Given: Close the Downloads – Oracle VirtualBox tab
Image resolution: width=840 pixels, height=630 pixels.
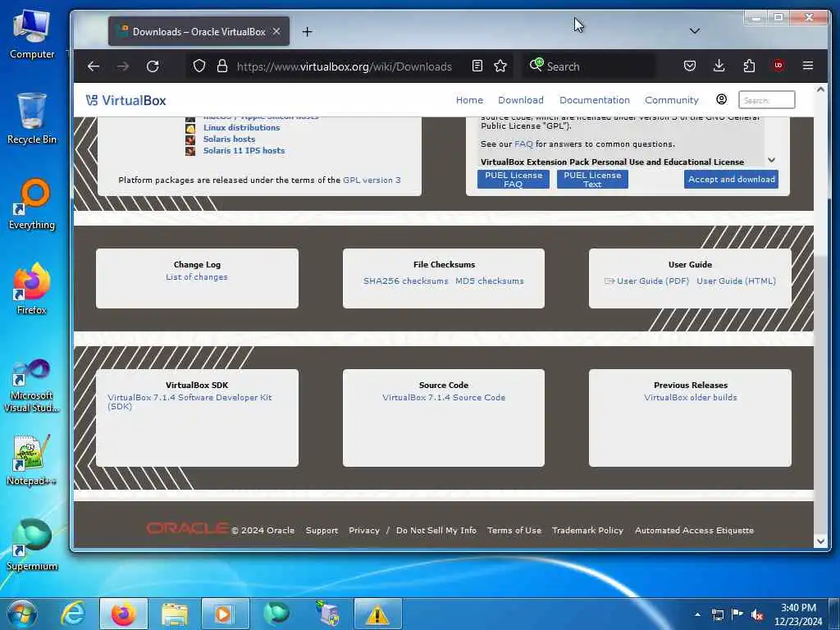Looking at the screenshot, I should pyautogui.click(x=276, y=32).
